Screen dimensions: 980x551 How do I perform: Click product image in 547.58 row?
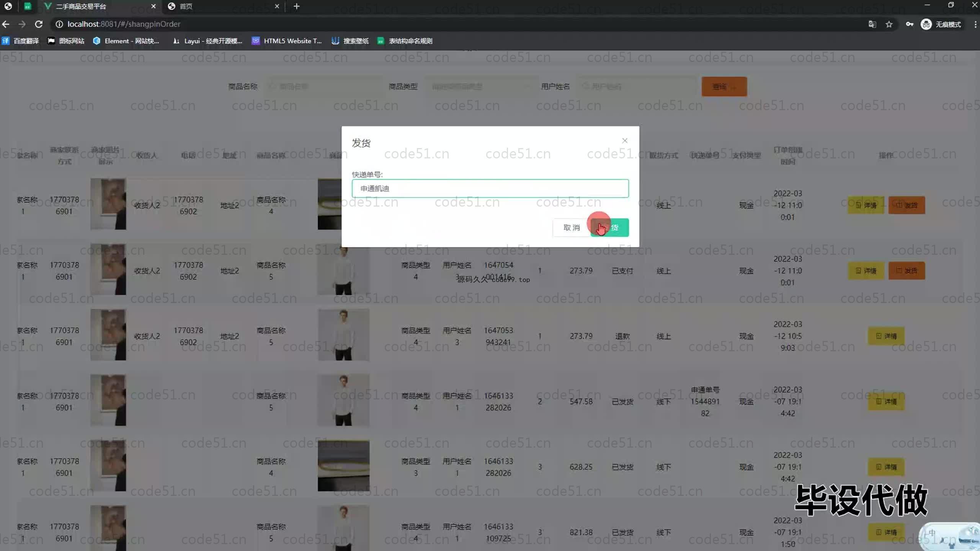(x=343, y=401)
